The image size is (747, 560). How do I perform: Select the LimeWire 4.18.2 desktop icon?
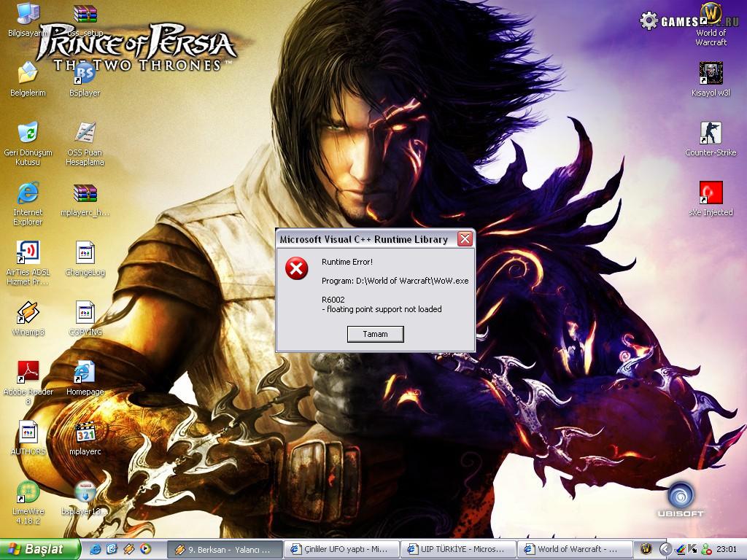28,493
